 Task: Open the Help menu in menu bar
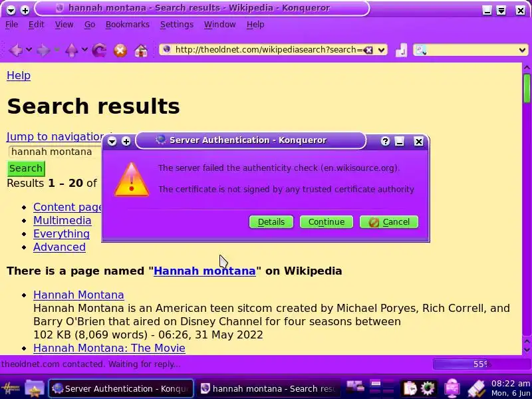255,25
